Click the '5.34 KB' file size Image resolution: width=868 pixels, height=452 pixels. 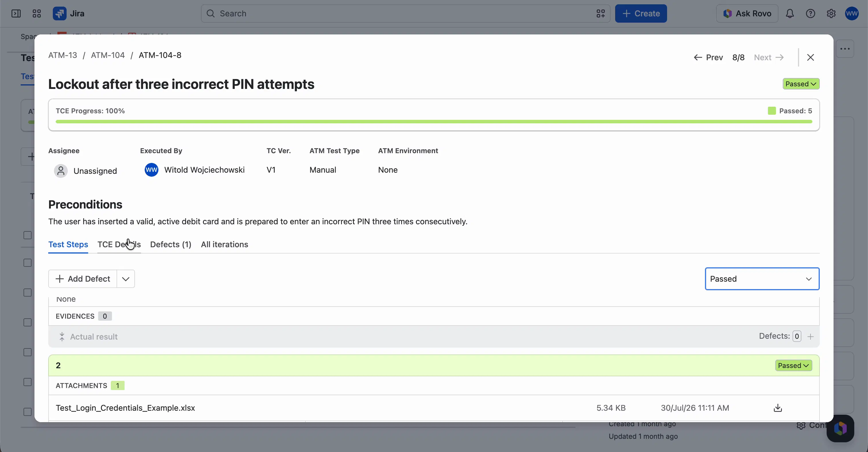click(x=611, y=408)
